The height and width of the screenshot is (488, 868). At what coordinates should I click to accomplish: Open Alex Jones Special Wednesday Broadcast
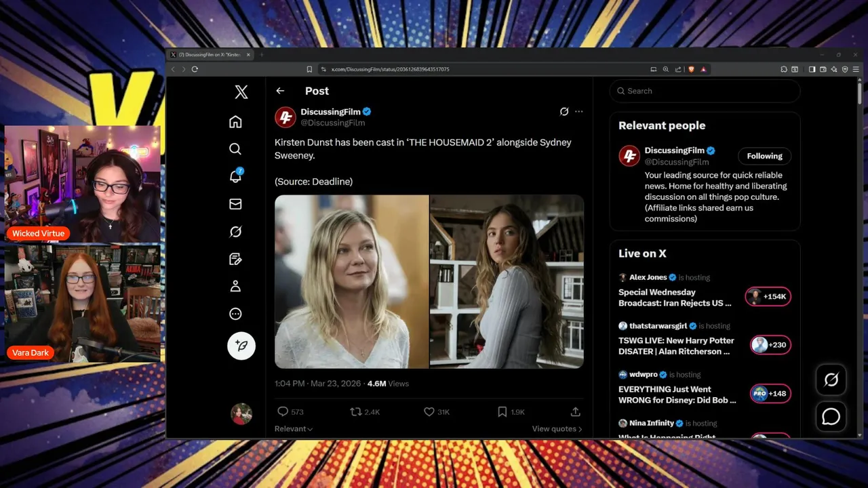click(675, 298)
